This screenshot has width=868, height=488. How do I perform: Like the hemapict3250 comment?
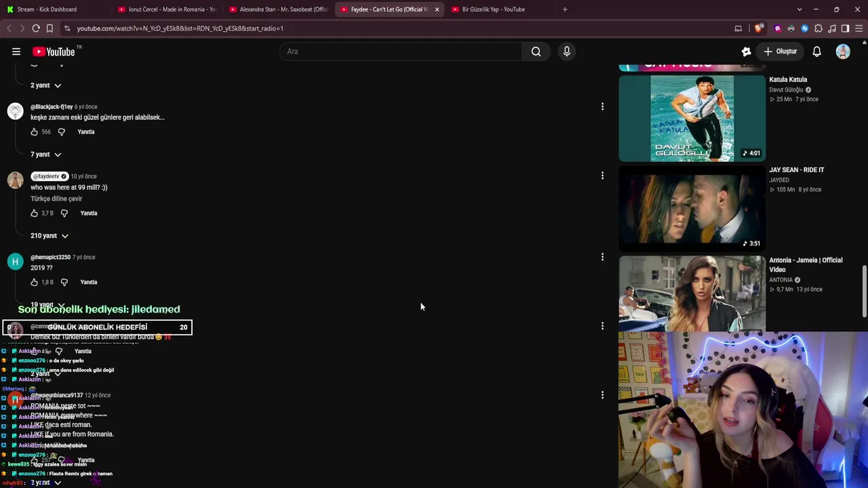point(35,283)
